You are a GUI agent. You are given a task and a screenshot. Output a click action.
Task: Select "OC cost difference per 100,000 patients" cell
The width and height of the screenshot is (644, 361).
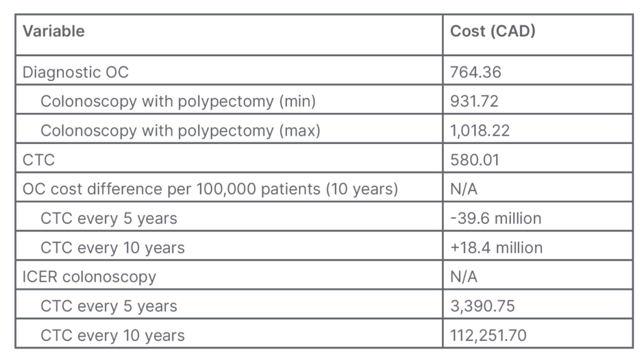tap(210, 189)
